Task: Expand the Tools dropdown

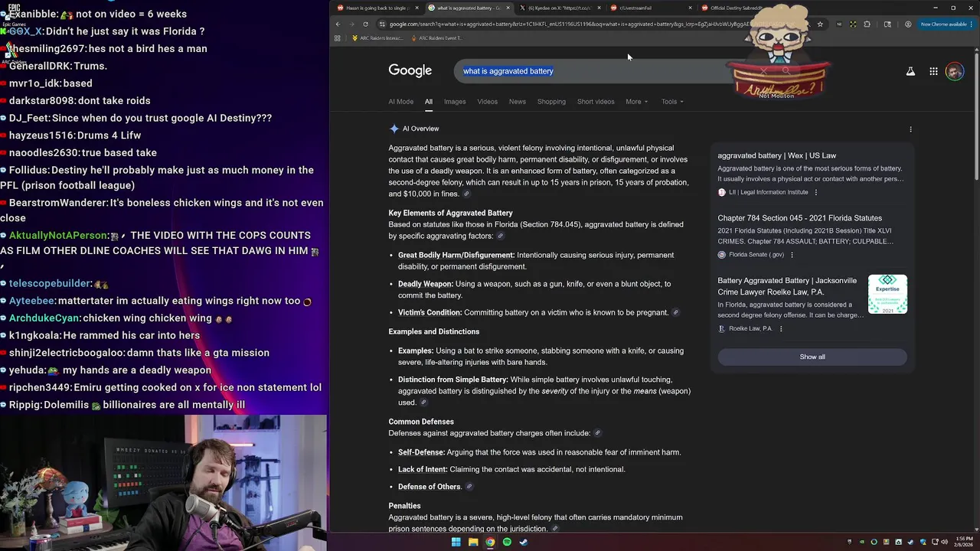Action: [x=672, y=101]
